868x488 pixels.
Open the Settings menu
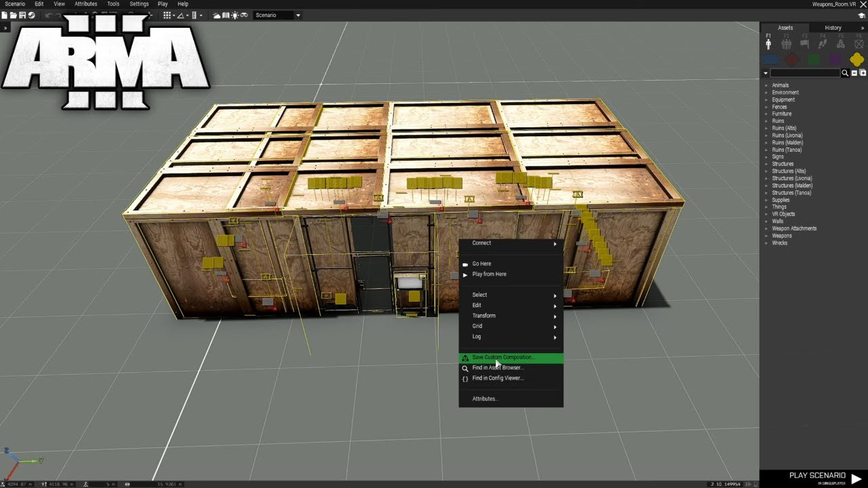tap(139, 4)
